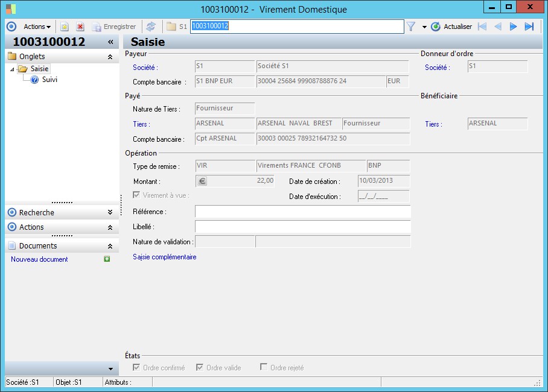Toggle the Ordre valide checkbox
Image resolution: width=548 pixels, height=392 pixels.
(200, 367)
